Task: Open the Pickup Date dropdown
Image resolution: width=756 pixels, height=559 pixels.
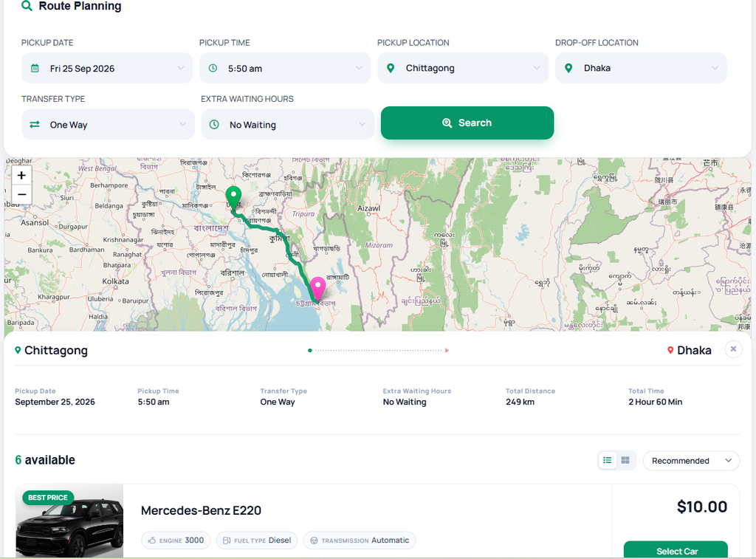Action: (107, 68)
